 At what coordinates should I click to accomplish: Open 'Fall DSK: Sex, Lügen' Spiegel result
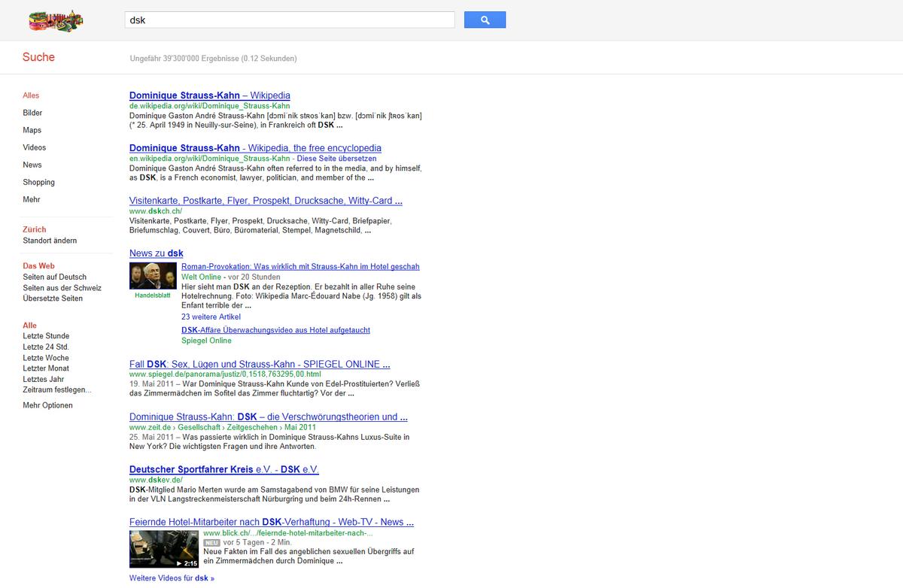click(260, 365)
